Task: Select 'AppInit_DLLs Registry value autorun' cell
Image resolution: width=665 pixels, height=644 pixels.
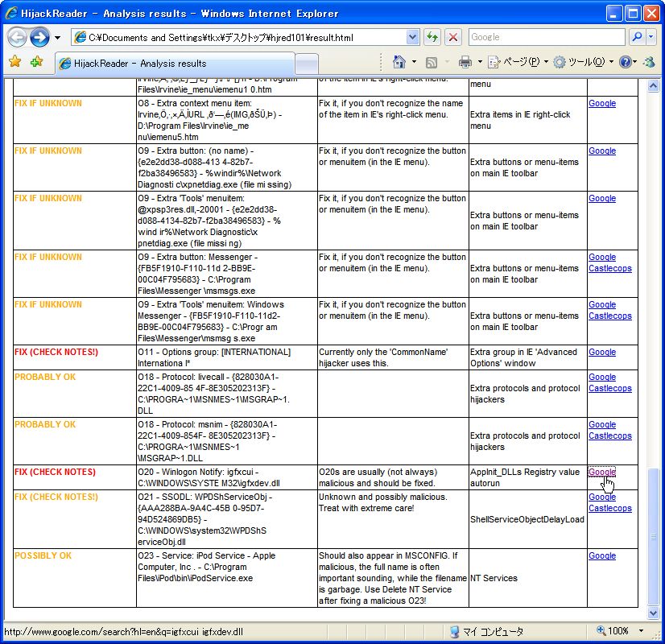Action: coord(525,478)
